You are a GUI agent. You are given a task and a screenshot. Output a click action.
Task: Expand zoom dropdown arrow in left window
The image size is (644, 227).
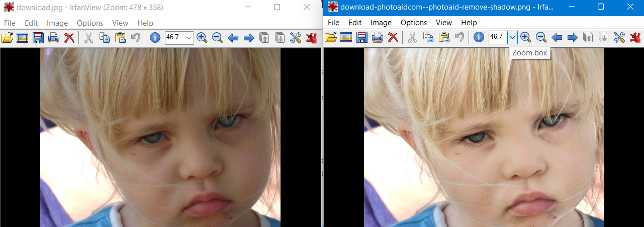(189, 38)
